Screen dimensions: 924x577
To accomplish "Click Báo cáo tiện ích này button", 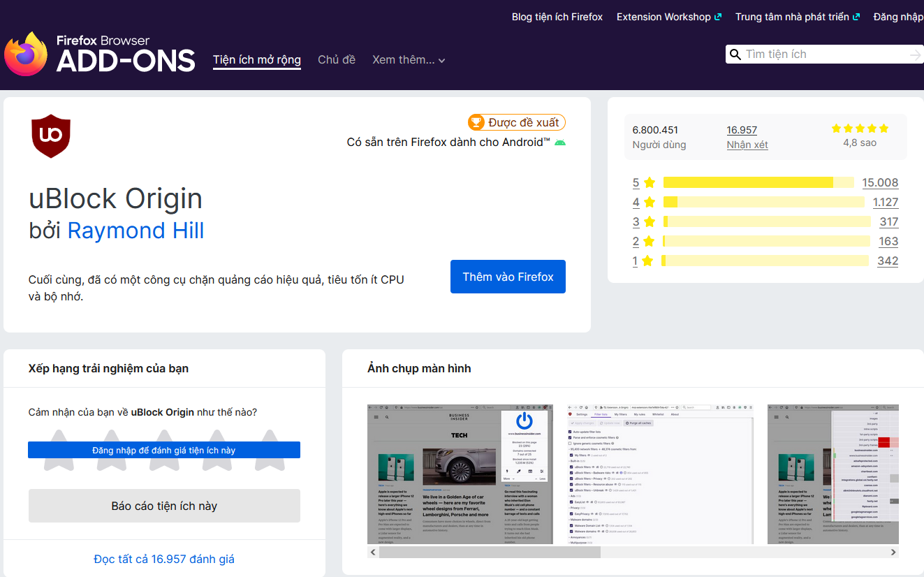I will pos(164,506).
